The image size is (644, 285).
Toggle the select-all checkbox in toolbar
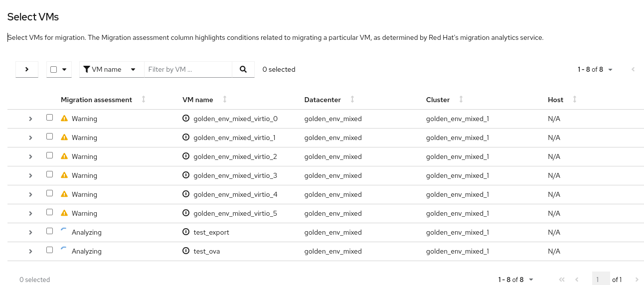click(54, 70)
